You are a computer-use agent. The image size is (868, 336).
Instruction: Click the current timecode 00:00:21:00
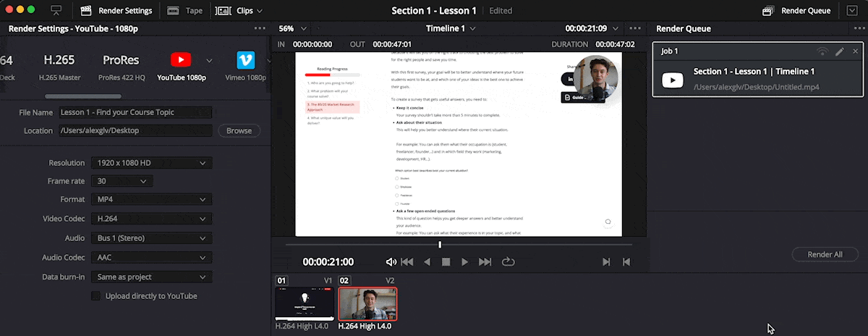click(328, 261)
